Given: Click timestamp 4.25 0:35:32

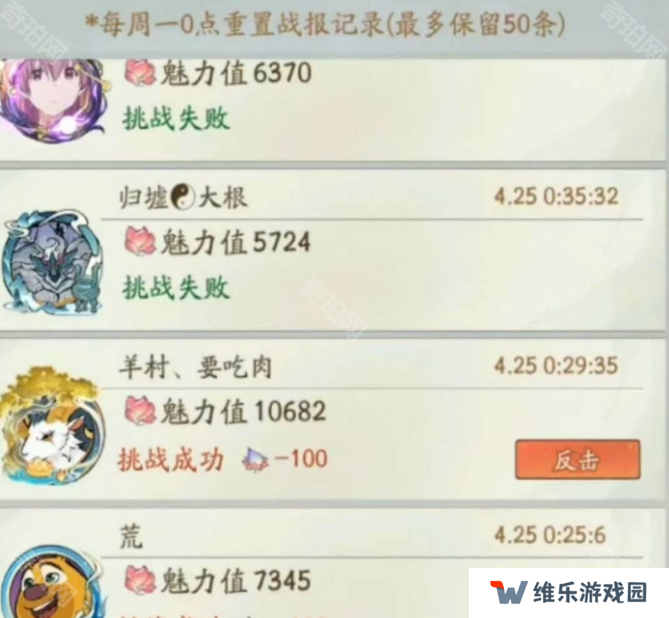Looking at the screenshot, I should [556, 197].
